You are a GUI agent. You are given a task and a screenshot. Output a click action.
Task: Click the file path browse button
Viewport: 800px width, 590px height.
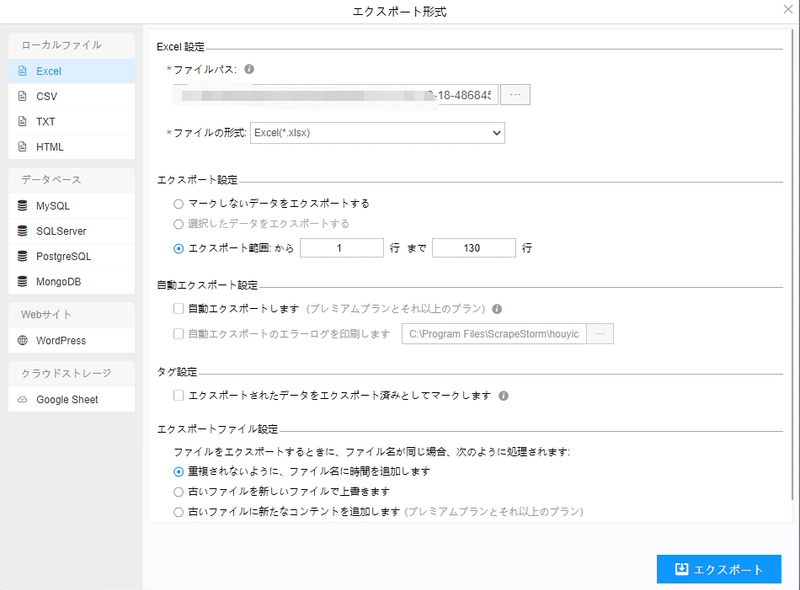[x=515, y=95]
